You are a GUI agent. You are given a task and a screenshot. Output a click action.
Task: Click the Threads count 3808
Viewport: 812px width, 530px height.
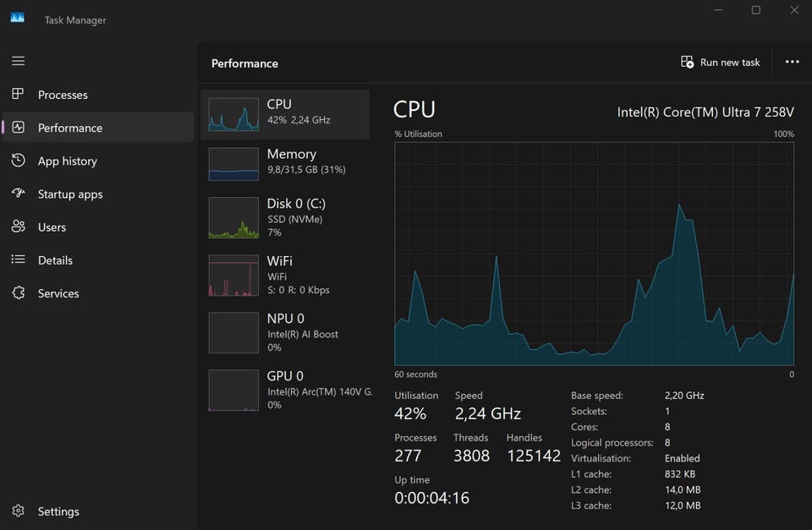click(471, 456)
